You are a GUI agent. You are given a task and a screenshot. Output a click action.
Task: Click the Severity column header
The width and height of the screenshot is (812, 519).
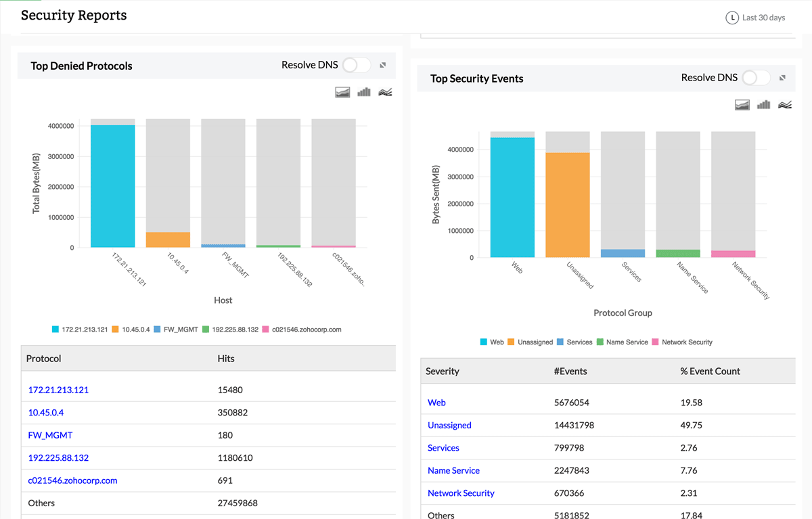[x=443, y=371]
